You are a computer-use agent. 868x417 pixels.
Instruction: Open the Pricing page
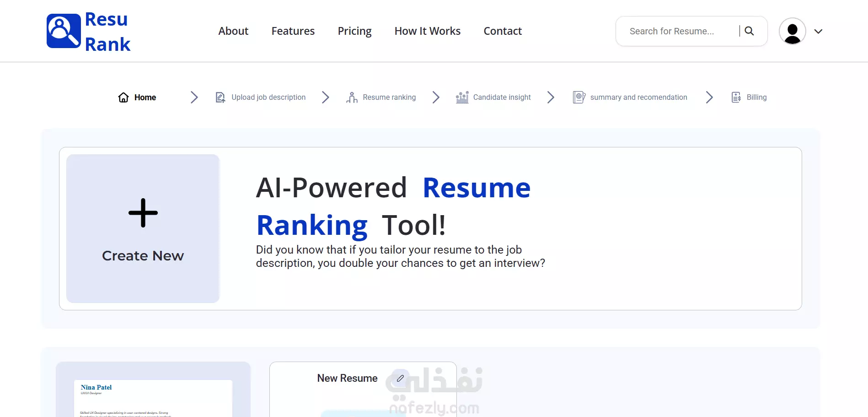(354, 31)
